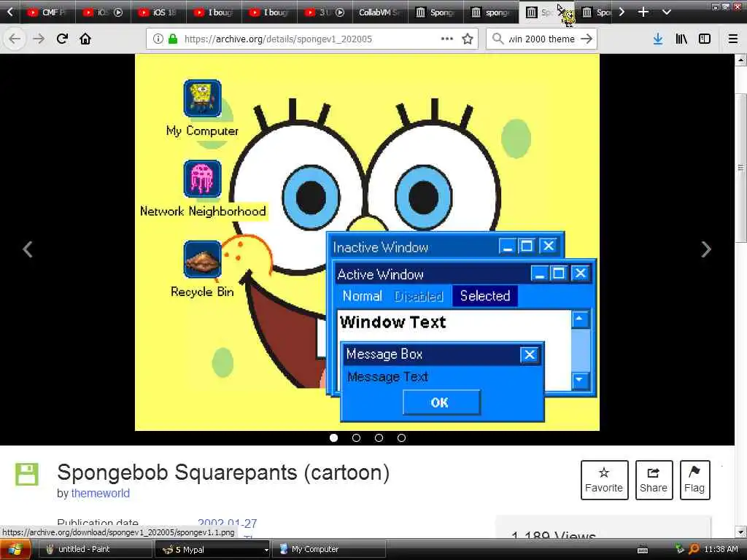
Task: Click the orange magnifier tray icon
Action: [x=694, y=550]
